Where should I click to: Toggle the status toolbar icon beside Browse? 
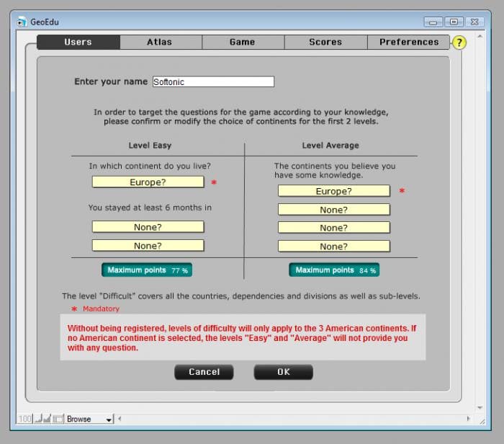58,419
